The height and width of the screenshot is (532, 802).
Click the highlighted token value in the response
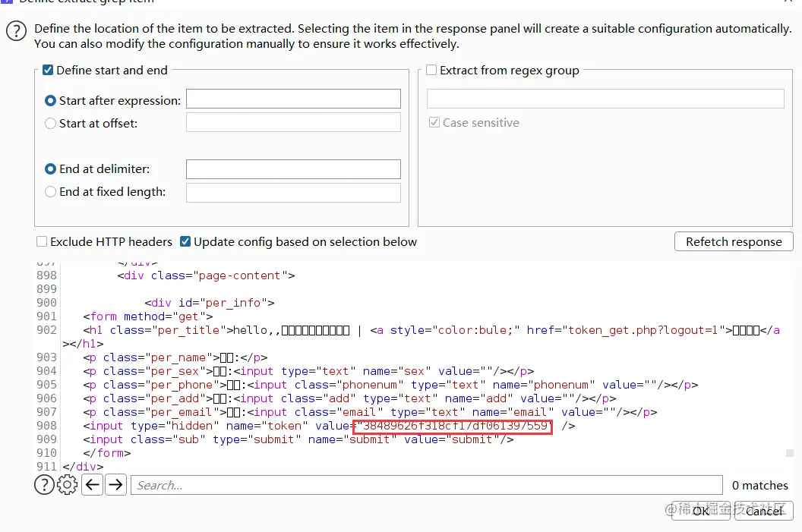coord(453,427)
